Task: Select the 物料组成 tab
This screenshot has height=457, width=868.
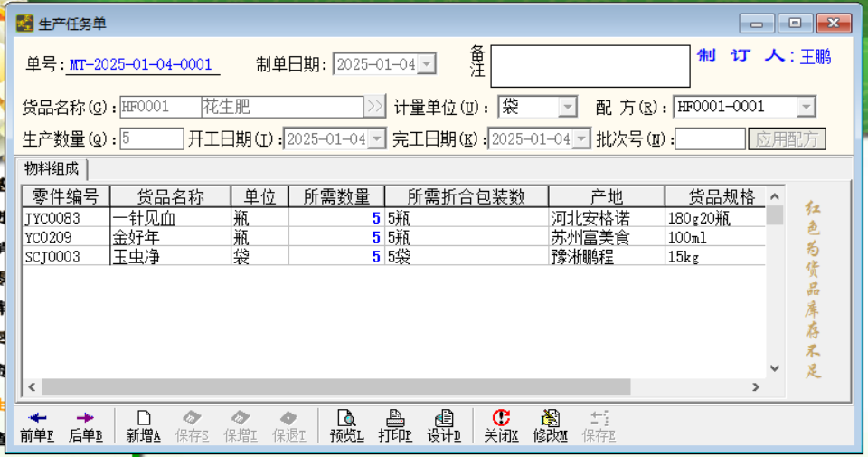Action: [x=52, y=169]
